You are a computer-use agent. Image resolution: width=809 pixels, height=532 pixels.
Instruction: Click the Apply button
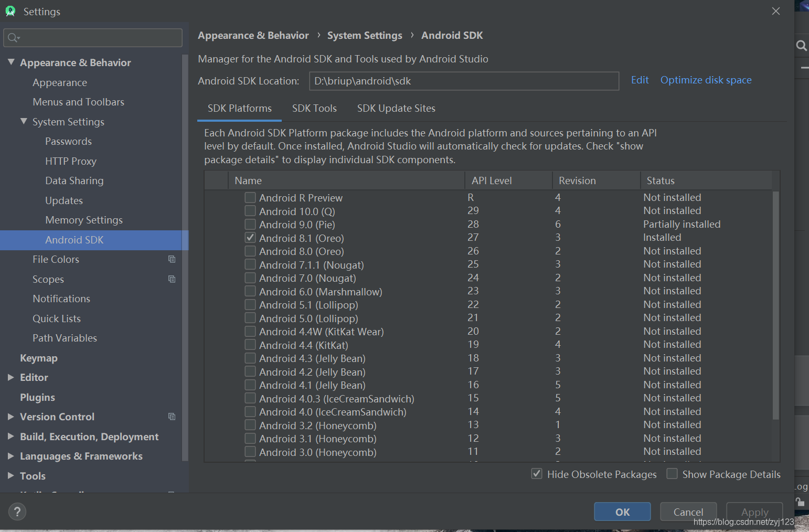754,512
